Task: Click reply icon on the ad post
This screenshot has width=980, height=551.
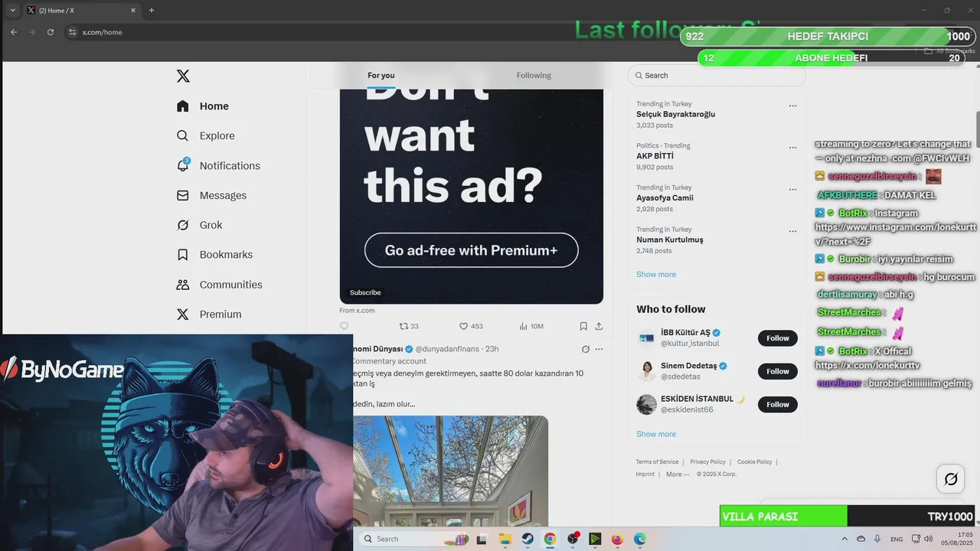Action: pyautogui.click(x=344, y=326)
